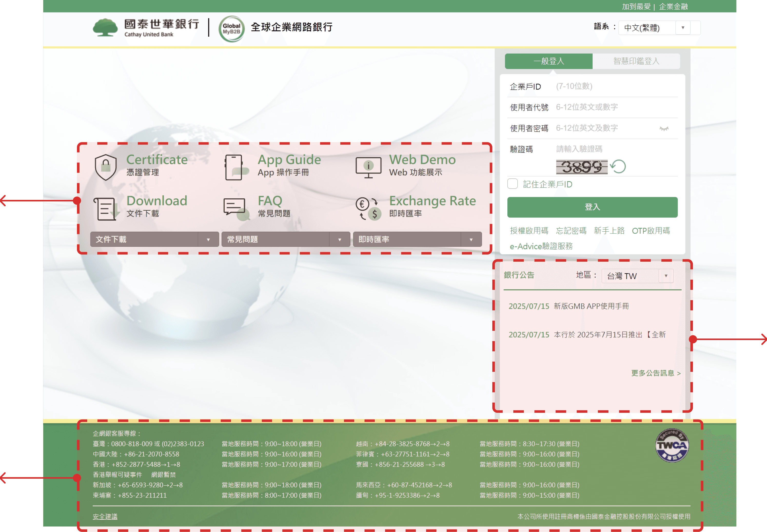Screen dimensions: 767x532
Task: Open the 即時匯率 dropdown
Action: (x=417, y=239)
